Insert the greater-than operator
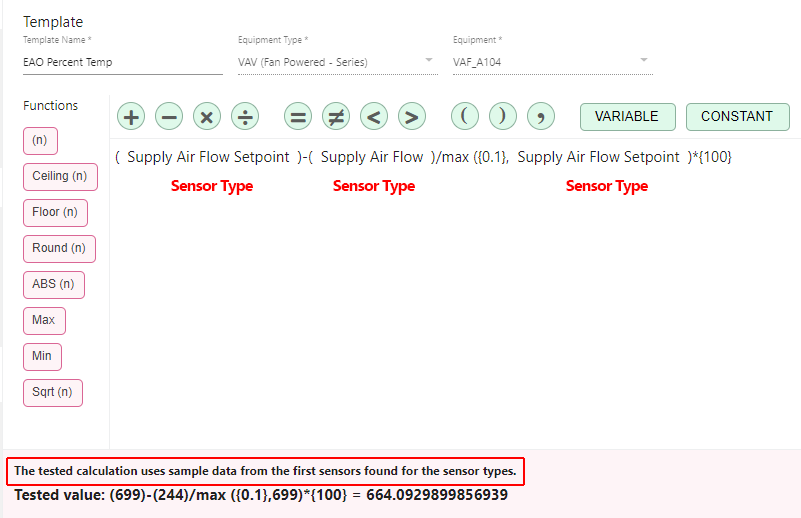801x518 pixels. point(411,117)
